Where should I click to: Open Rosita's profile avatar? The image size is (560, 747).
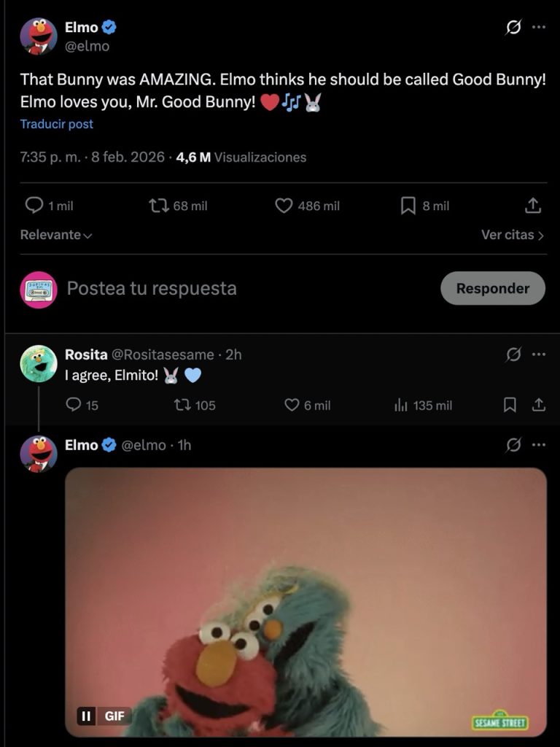(39, 364)
